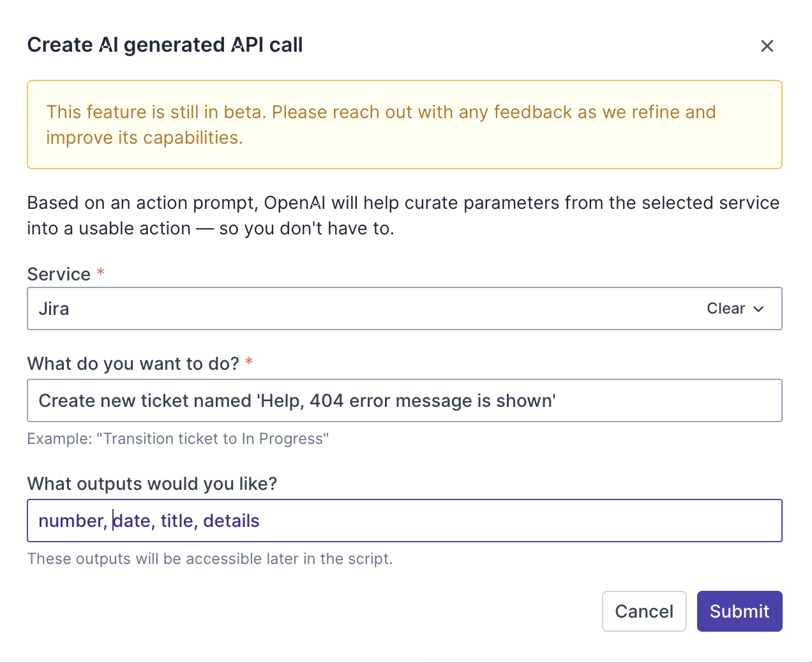The height and width of the screenshot is (663, 812).
Task: Click the 'These outputs will be accessible later' hint
Action: point(209,559)
